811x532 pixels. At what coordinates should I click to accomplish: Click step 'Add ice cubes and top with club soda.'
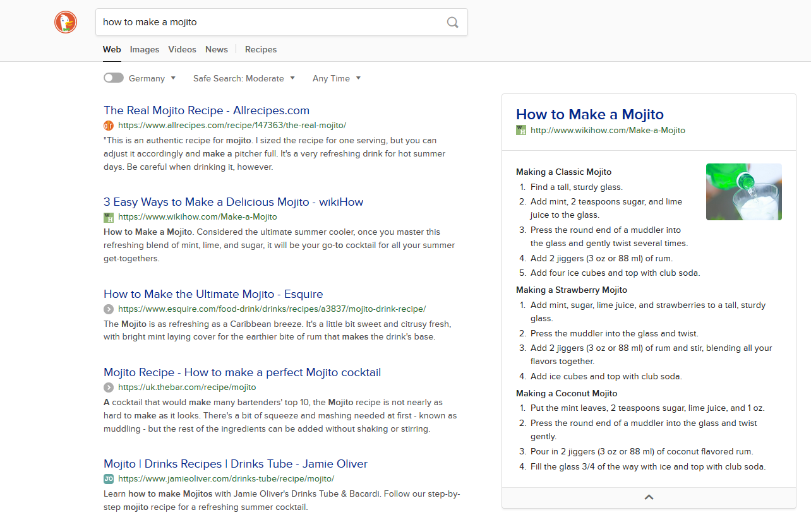(606, 376)
